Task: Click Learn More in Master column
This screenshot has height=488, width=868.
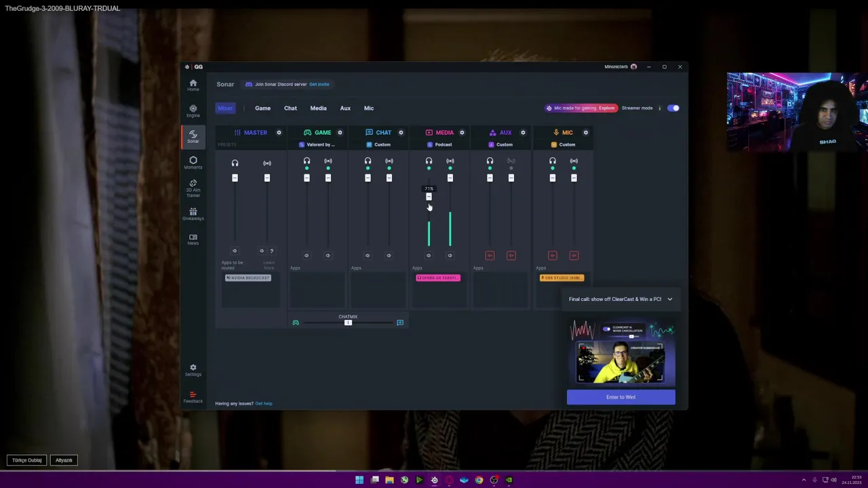Action: coord(269,264)
